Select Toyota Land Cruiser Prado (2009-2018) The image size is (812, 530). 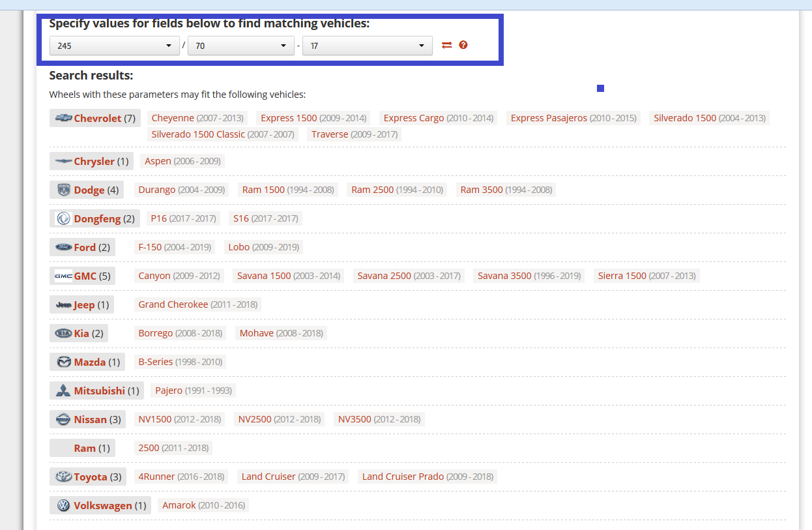click(428, 477)
